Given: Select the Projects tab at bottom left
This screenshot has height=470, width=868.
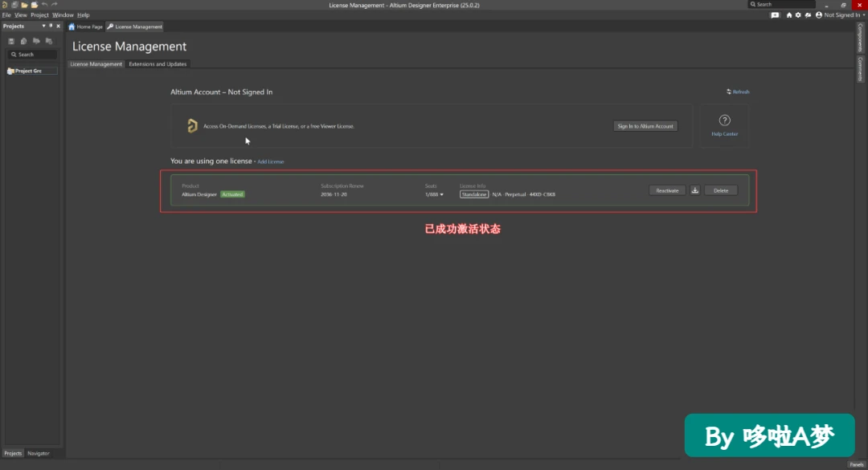Looking at the screenshot, I should coord(13,453).
